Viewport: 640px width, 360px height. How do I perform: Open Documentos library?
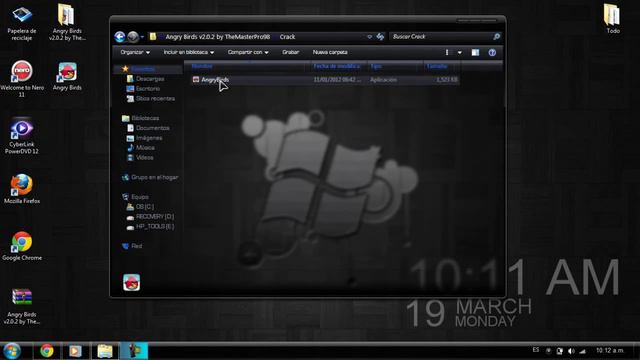[x=153, y=128]
